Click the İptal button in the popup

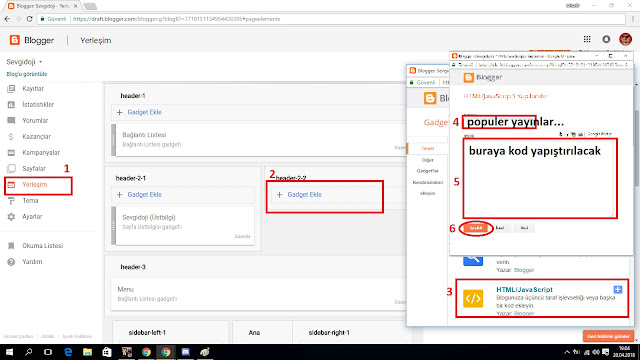[x=500, y=228]
